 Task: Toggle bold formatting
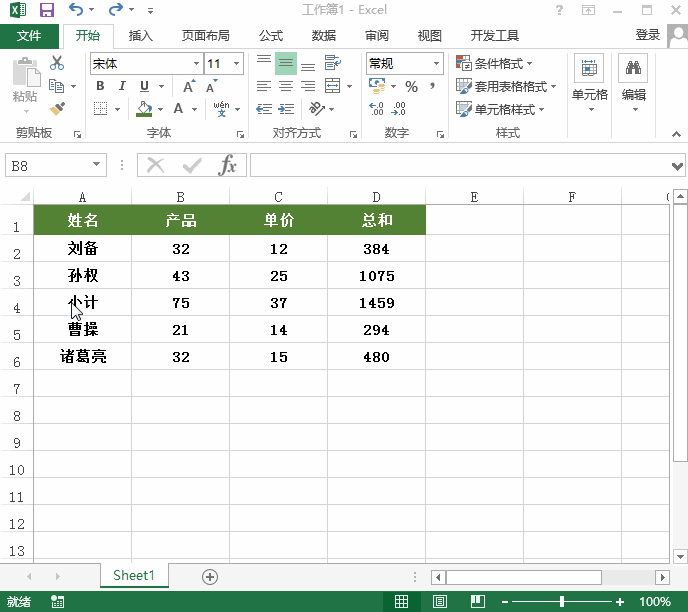(100, 86)
